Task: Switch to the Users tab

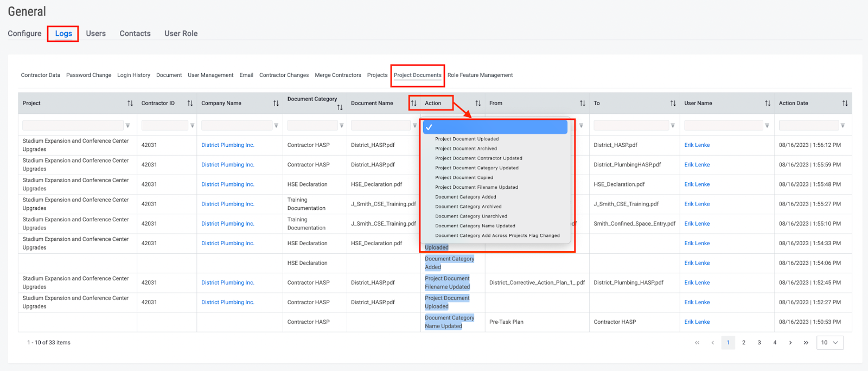Action: 96,34
